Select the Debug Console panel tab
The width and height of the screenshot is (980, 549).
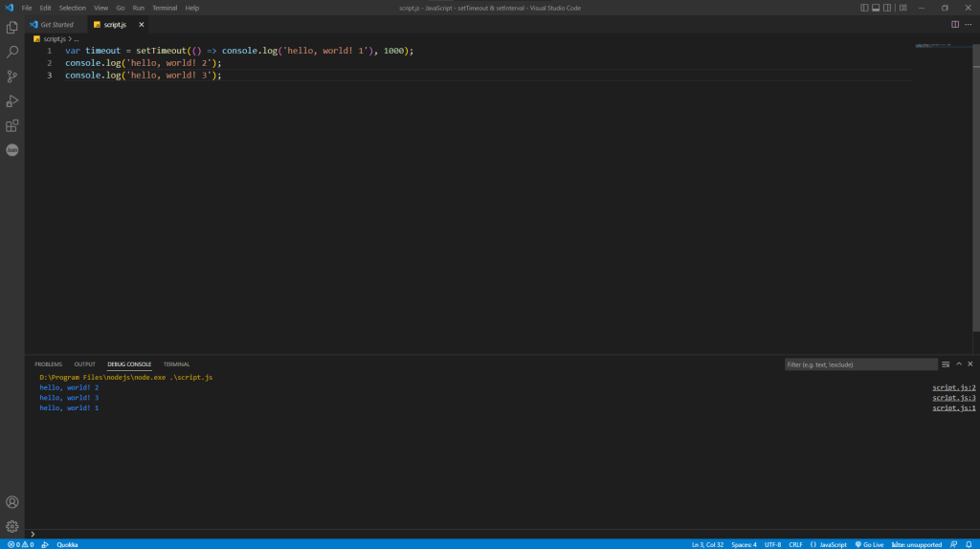pyautogui.click(x=129, y=364)
